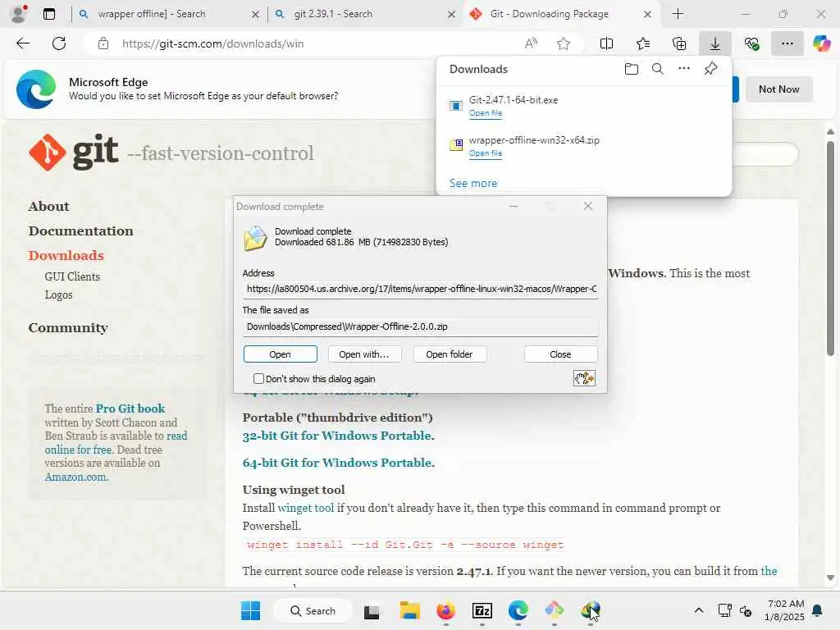The image size is (840, 630).
Task: Open the Favorites list icon
Action: coord(643,43)
